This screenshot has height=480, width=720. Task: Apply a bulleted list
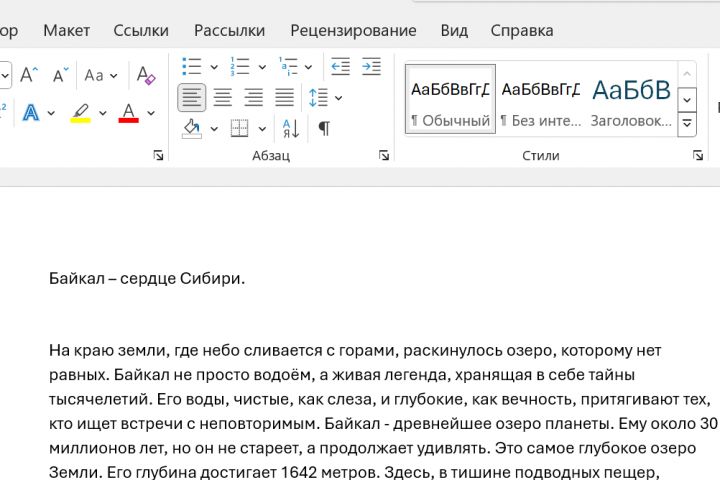click(192, 67)
